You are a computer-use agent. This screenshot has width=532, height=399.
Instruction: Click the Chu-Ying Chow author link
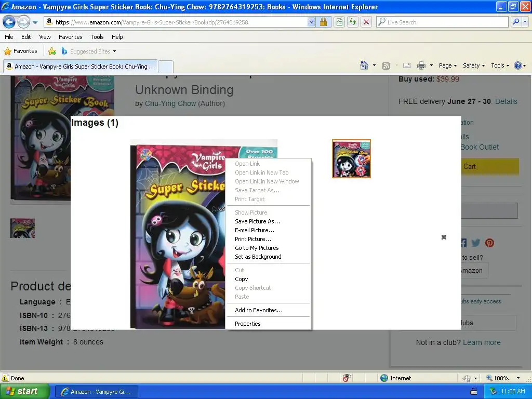(170, 103)
